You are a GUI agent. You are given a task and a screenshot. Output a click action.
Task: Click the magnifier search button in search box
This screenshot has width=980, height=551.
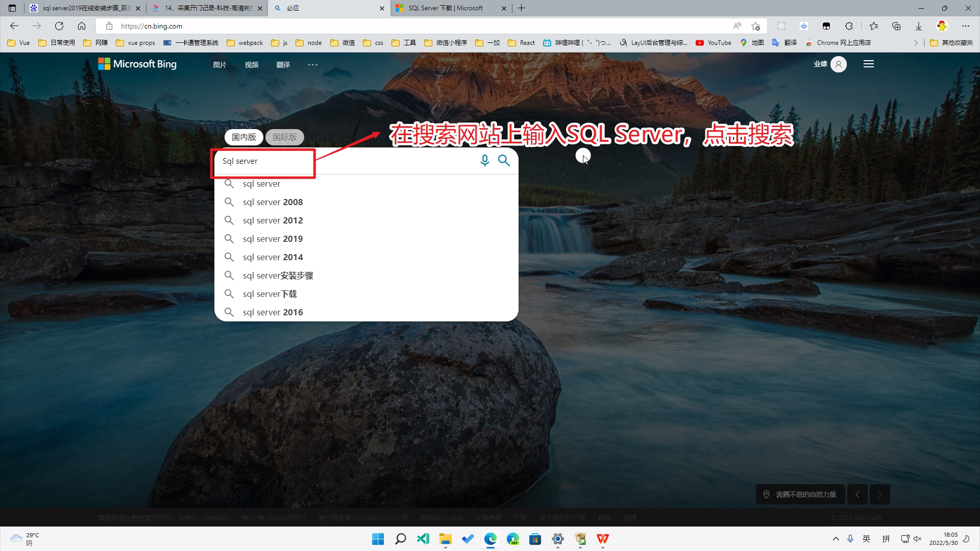[x=504, y=161]
